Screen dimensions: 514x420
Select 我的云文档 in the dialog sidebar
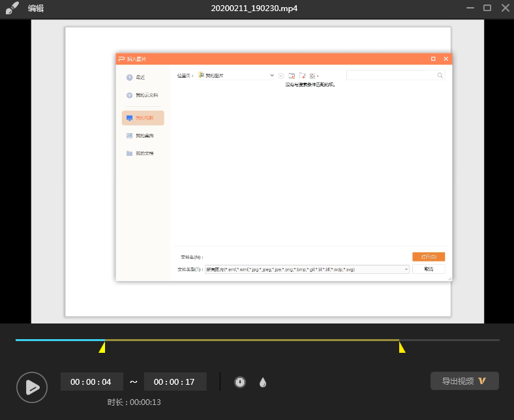143,95
